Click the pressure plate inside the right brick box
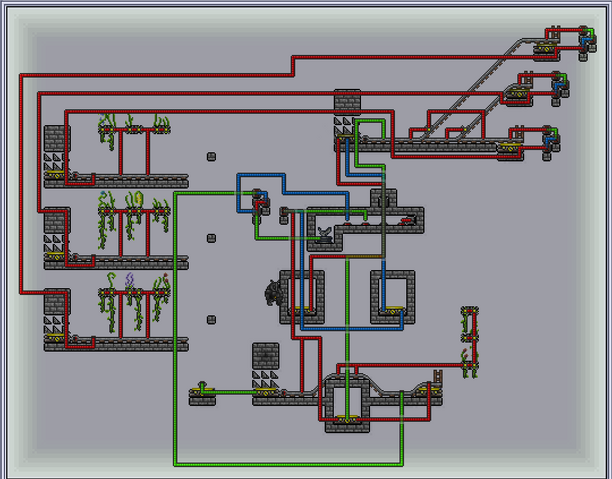Image resolution: width=612 pixels, height=479 pixels. tap(393, 310)
